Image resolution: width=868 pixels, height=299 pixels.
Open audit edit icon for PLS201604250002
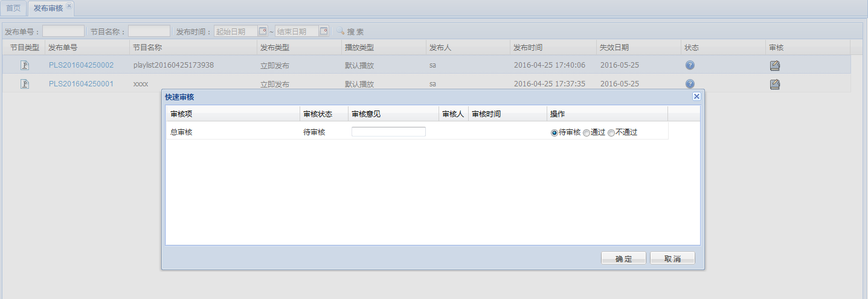pos(775,66)
